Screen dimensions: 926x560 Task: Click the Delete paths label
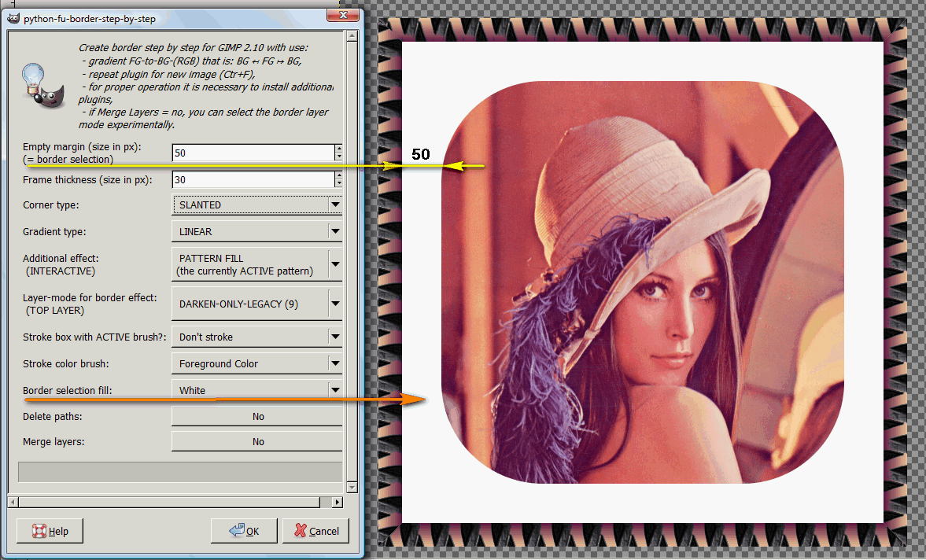pos(53,417)
